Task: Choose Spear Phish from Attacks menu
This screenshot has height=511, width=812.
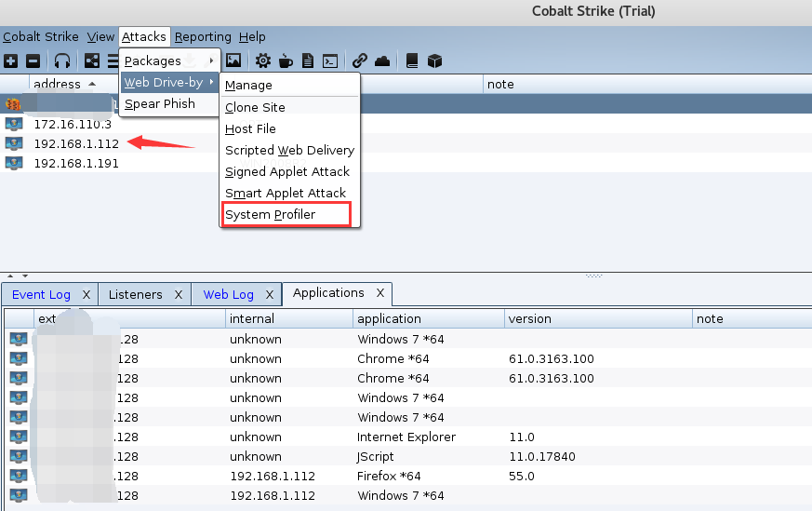Action: [170, 103]
